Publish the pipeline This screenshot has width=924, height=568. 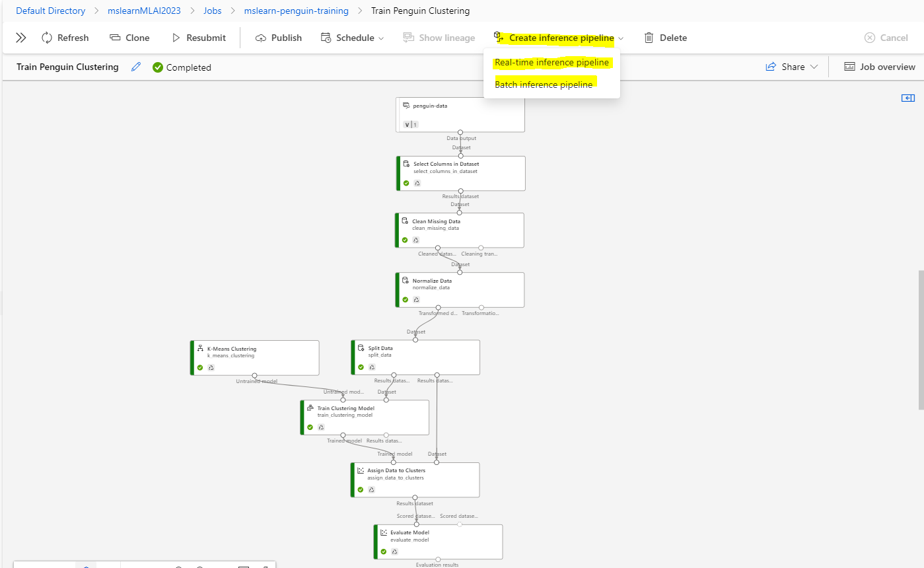coord(279,38)
